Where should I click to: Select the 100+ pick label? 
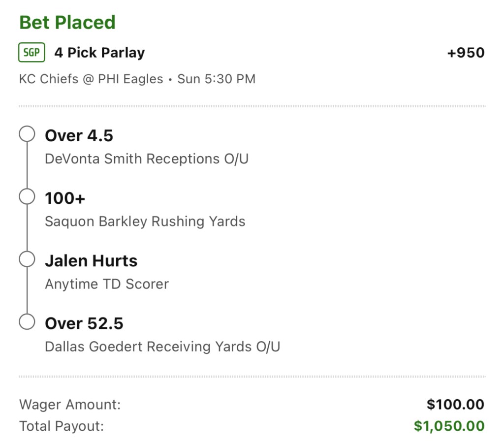(x=65, y=198)
